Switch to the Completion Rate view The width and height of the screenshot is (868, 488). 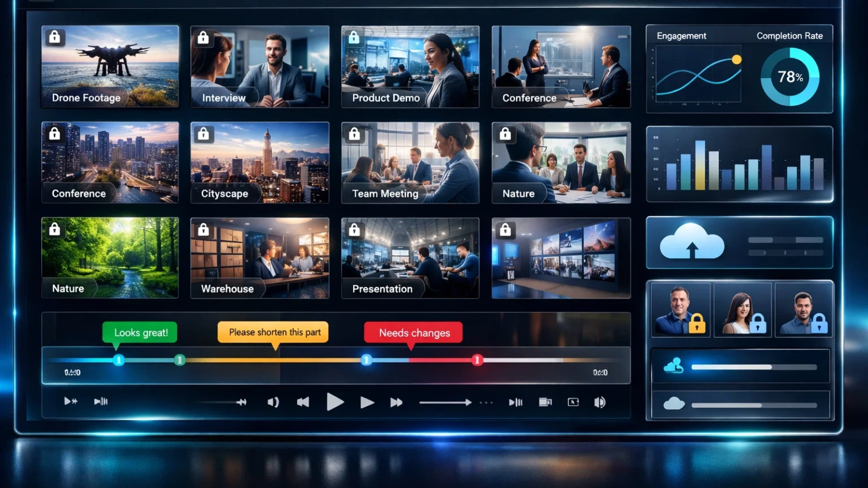[790, 36]
